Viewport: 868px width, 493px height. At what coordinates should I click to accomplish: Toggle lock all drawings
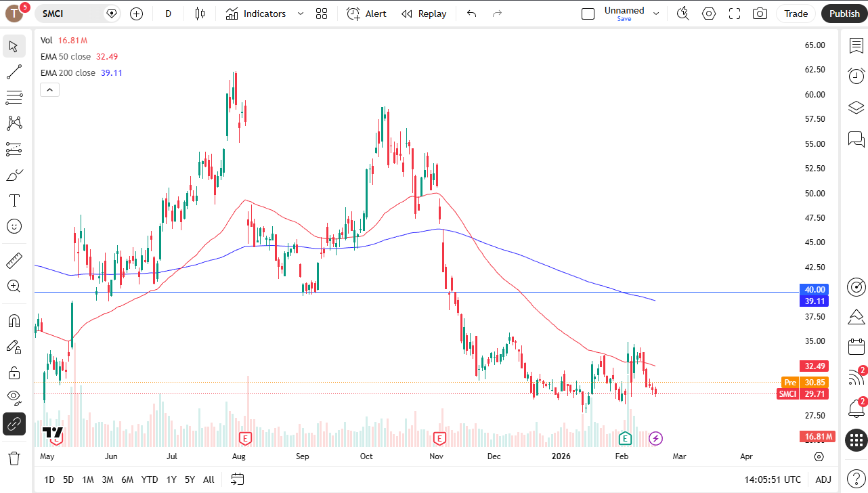tap(14, 372)
